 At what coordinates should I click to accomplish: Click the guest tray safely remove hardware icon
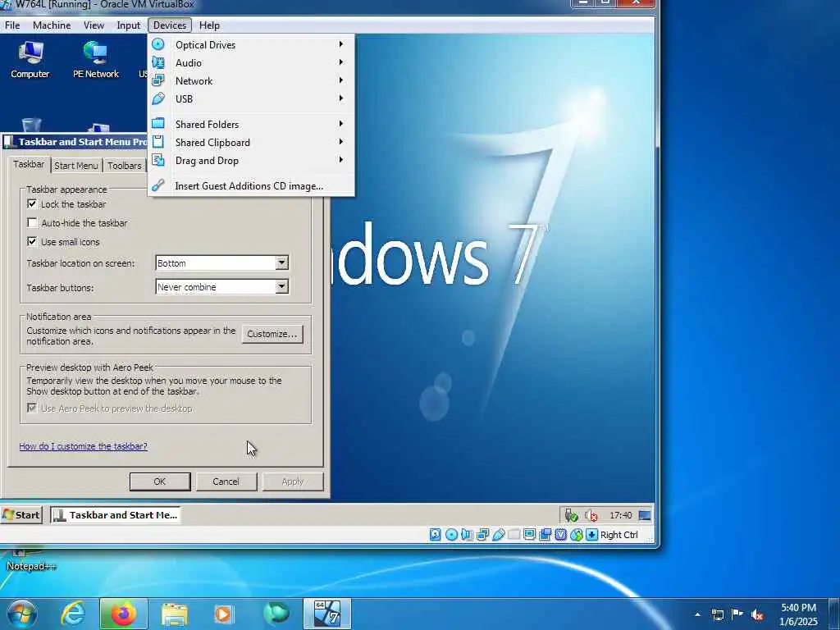571,515
